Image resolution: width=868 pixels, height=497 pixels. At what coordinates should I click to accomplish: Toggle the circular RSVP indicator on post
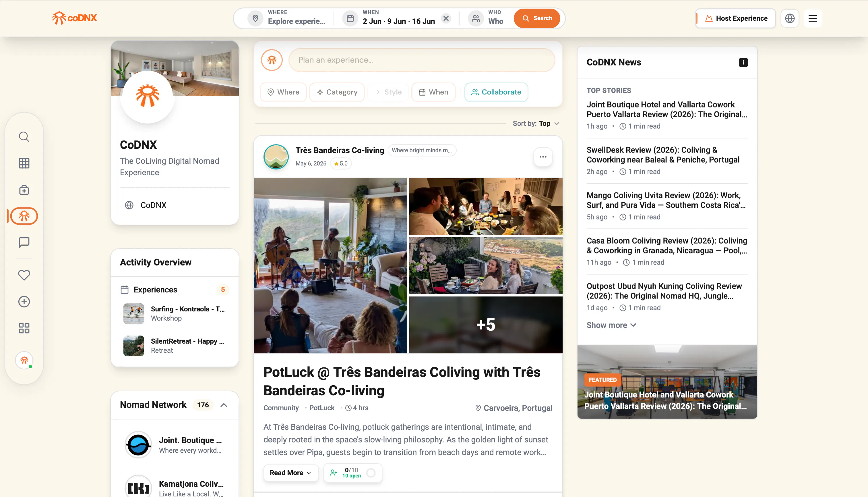[x=371, y=473]
